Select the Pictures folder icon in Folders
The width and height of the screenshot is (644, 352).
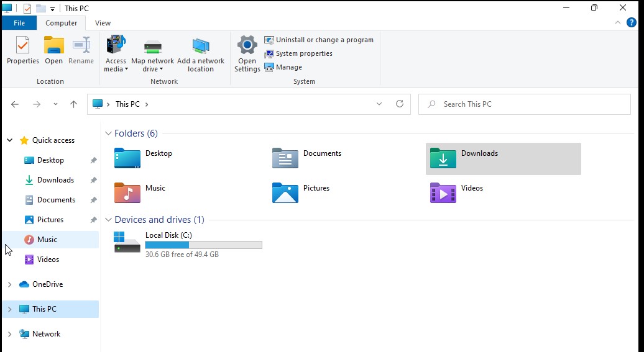[x=285, y=193]
